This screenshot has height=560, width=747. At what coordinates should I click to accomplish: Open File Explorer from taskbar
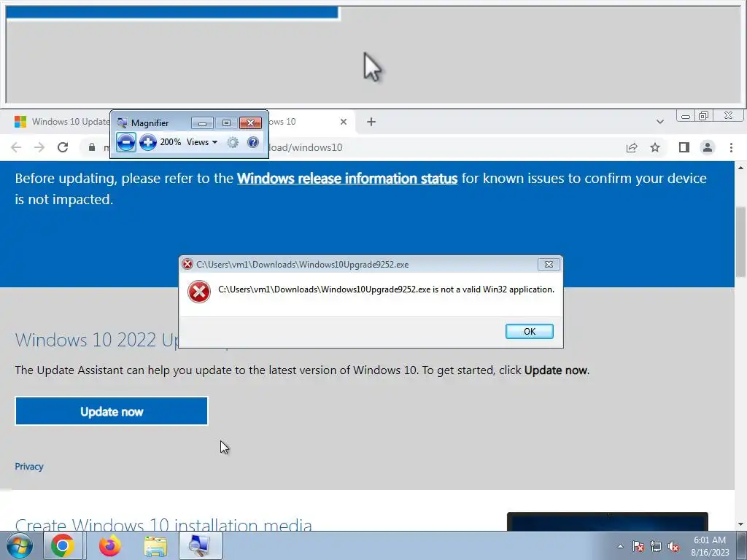155,546
